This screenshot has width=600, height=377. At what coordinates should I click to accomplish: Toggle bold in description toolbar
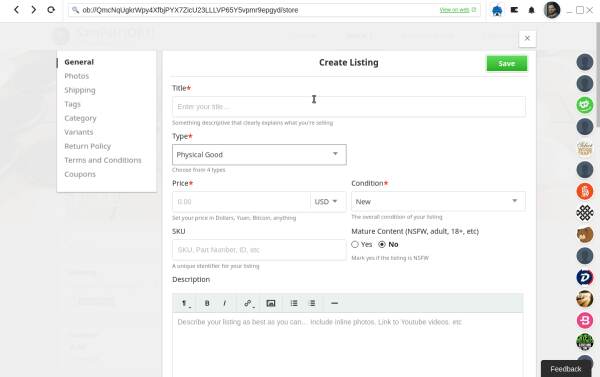pyautogui.click(x=207, y=303)
